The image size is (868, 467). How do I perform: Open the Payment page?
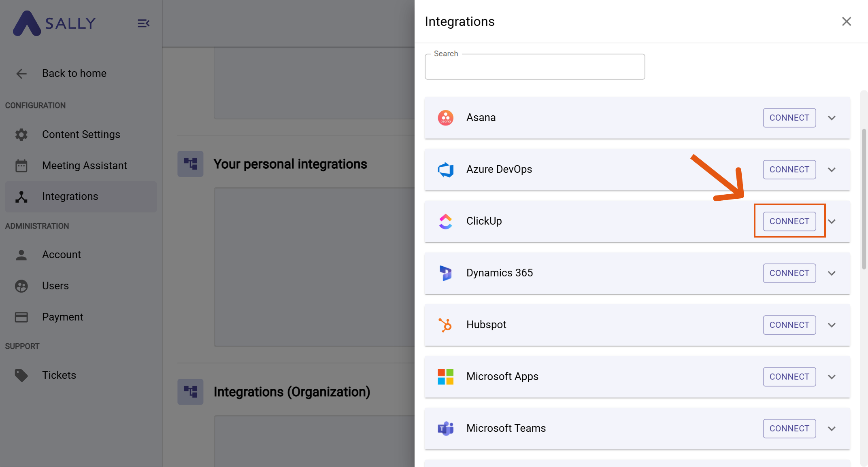pyautogui.click(x=81, y=317)
